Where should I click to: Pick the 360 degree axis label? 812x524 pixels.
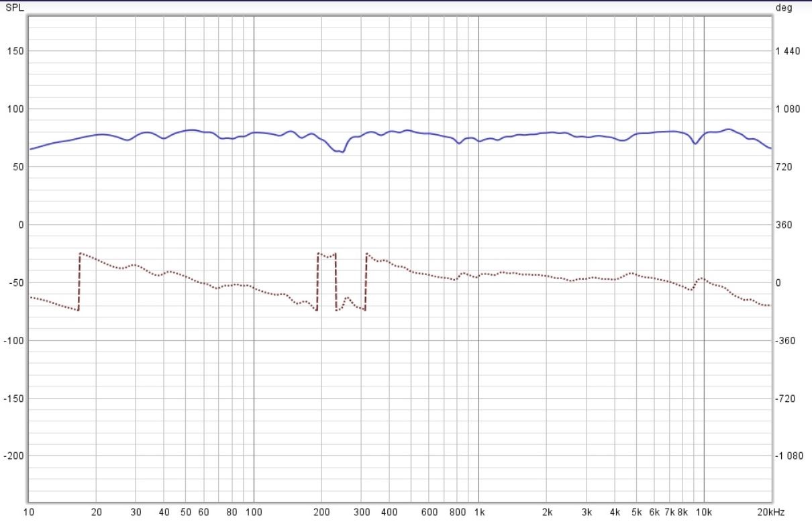[x=783, y=225]
